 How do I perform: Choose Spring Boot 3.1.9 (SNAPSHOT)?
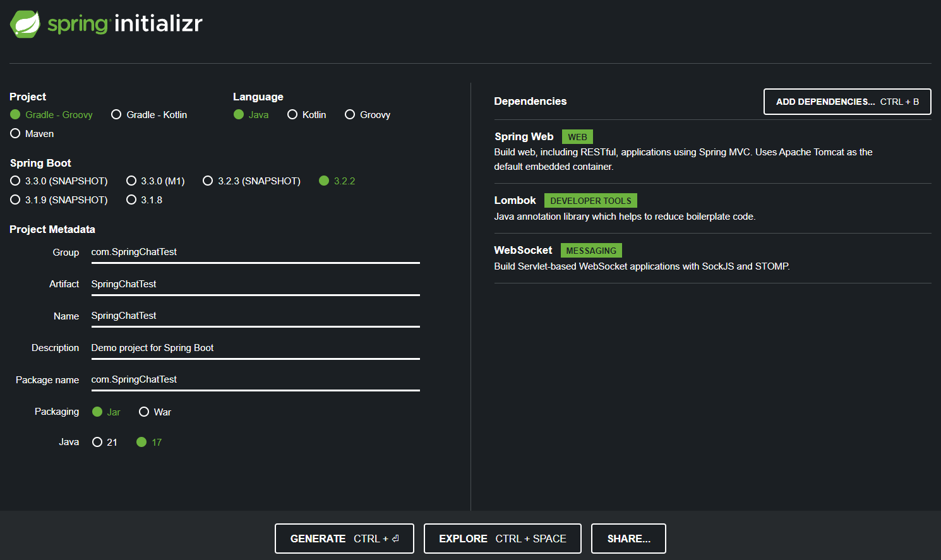59,200
